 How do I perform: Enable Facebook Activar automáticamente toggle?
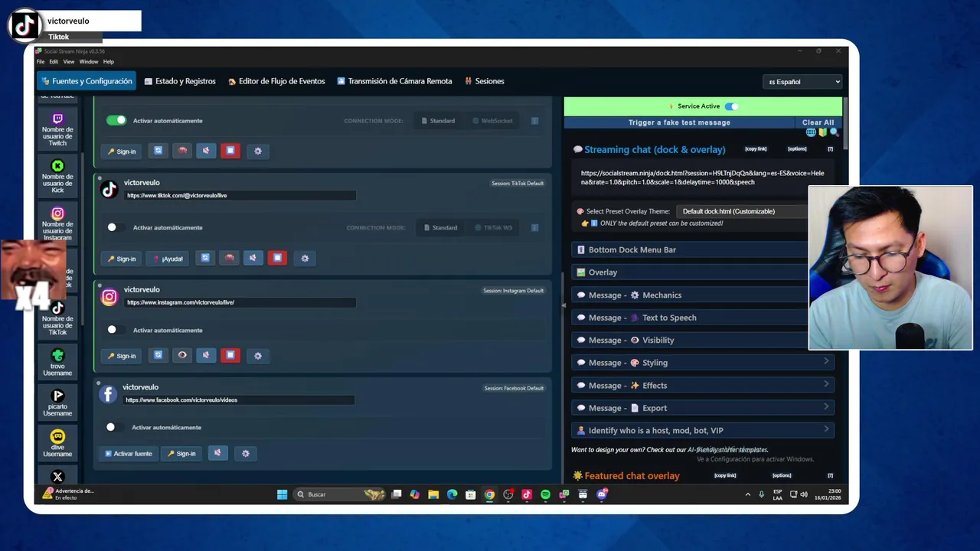(114, 427)
